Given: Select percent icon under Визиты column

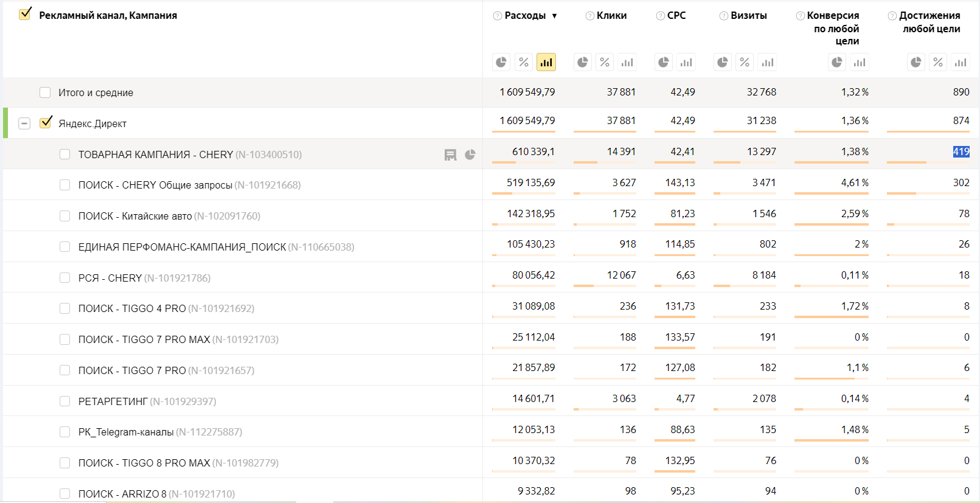Looking at the screenshot, I should pyautogui.click(x=745, y=62).
